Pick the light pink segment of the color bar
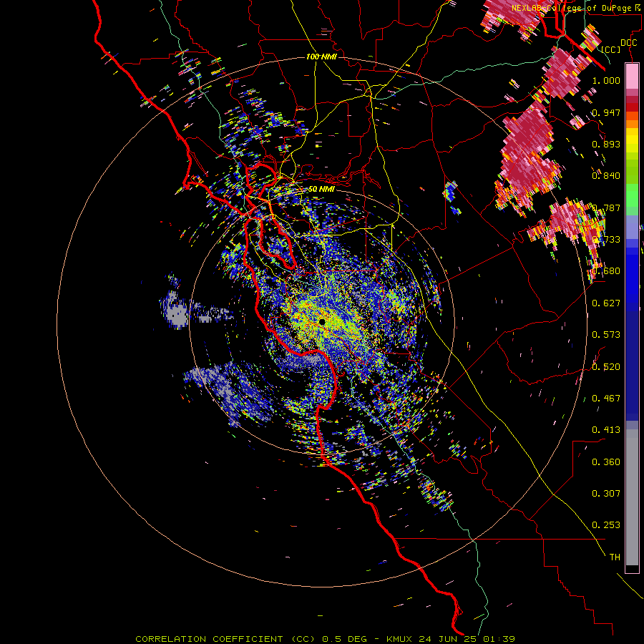 632,76
